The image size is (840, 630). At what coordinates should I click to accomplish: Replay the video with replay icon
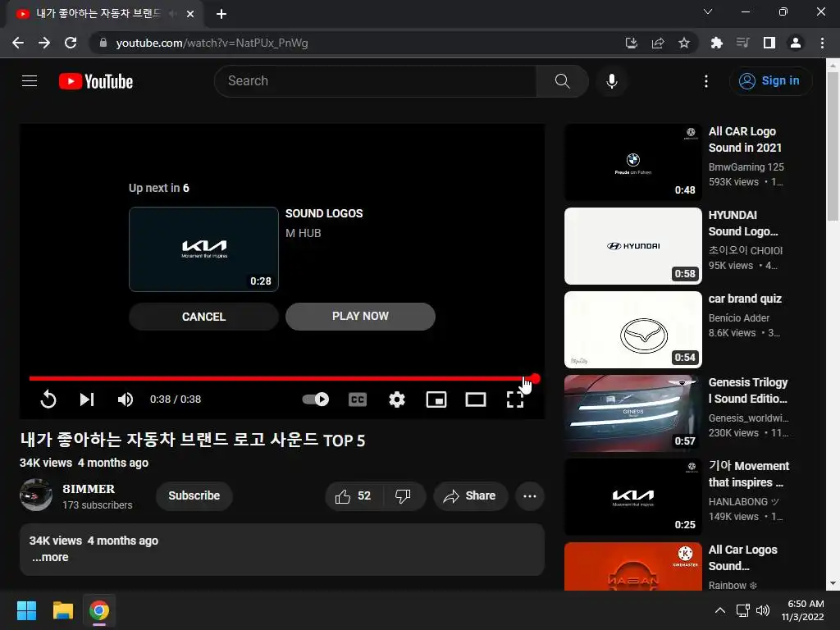point(48,399)
